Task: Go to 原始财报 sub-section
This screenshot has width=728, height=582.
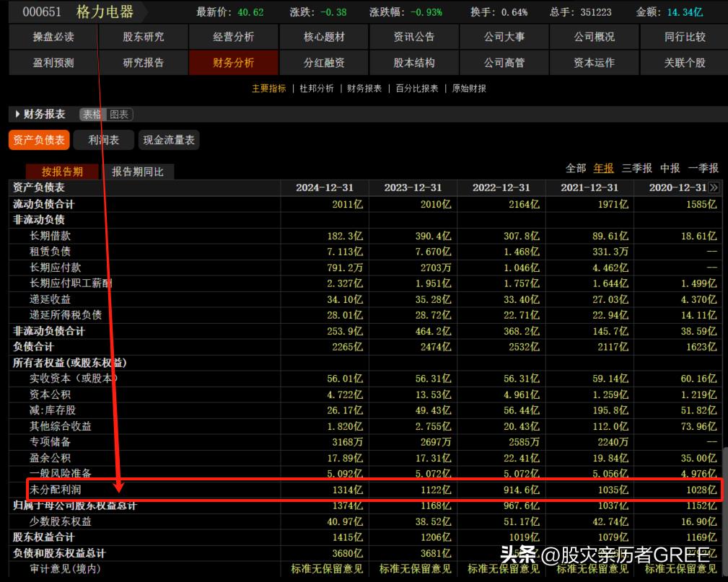Action: click(x=469, y=88)
